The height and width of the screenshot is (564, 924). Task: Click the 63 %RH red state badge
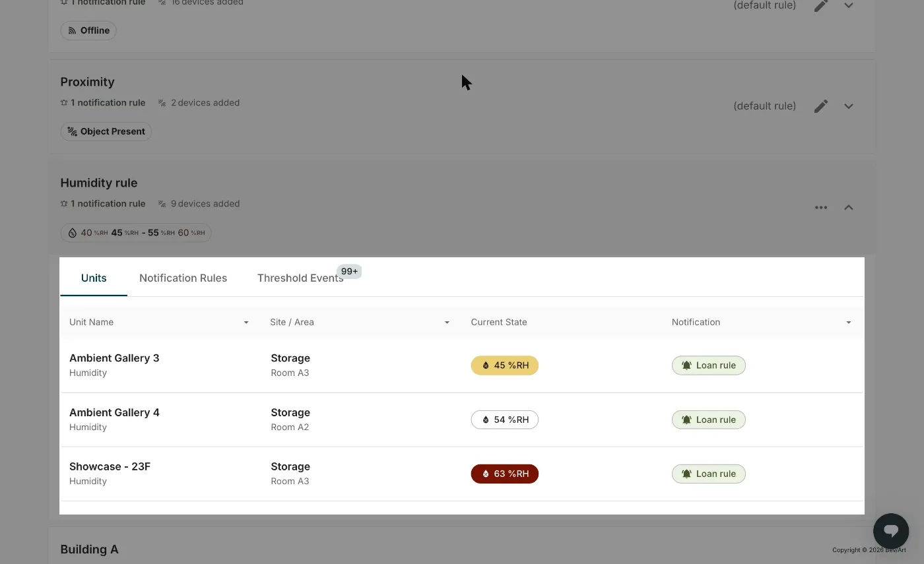click(x=505, y=474)
